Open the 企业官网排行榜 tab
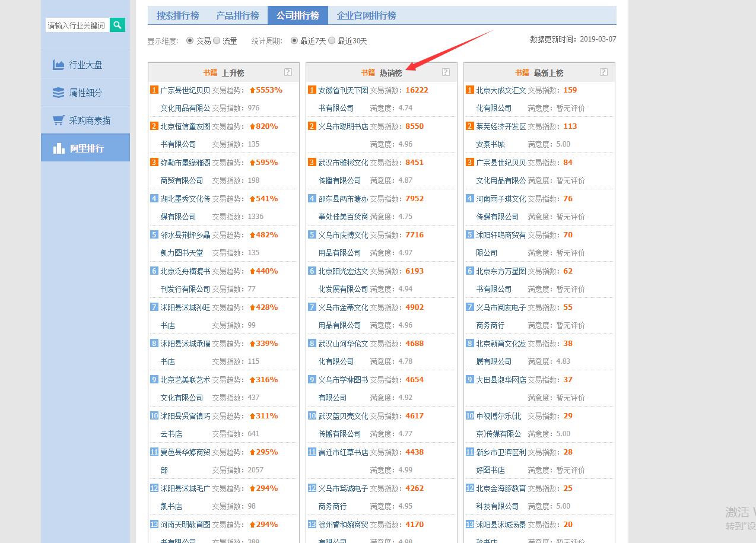 pos(366,15)
